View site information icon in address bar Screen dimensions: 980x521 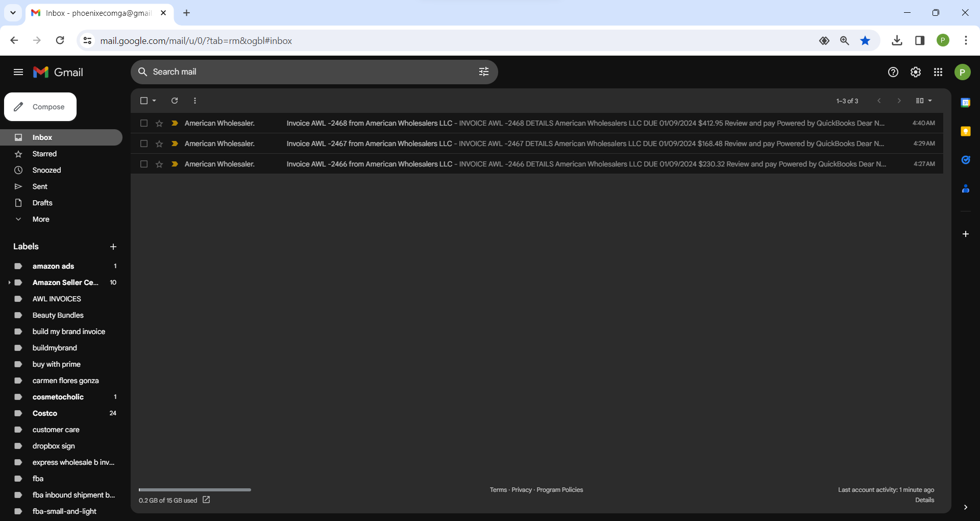88,40
